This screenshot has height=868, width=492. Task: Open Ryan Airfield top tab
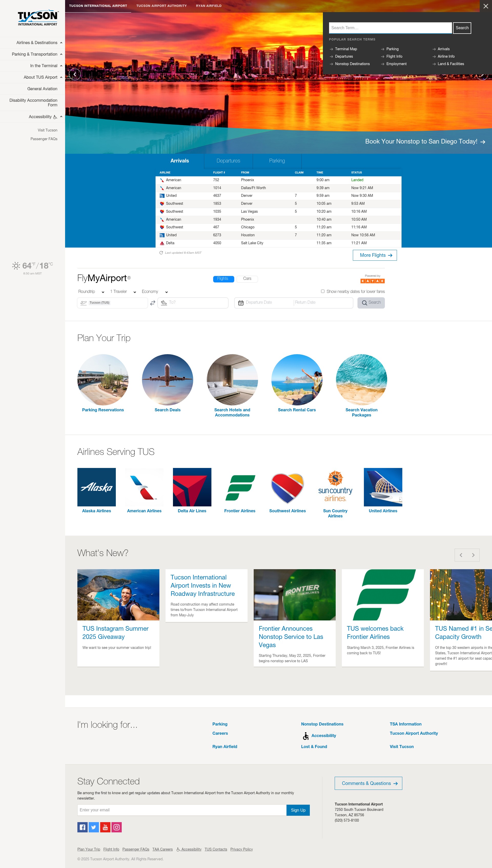[x=209, y=6]
